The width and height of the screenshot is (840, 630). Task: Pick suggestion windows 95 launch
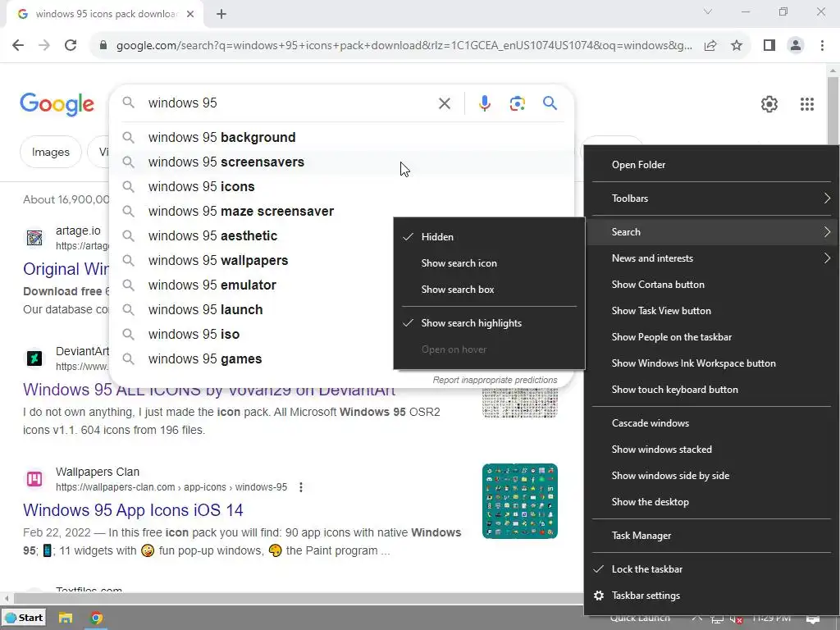point(252,310)
